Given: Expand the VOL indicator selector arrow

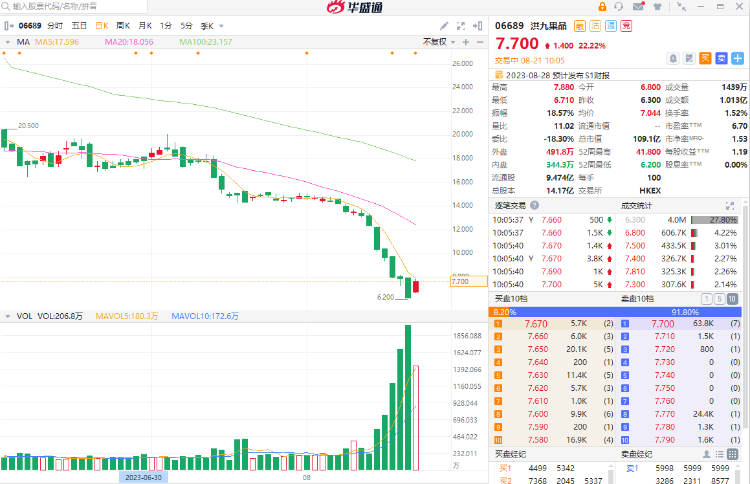Looking at the screenshot, I should click(8, 316).
